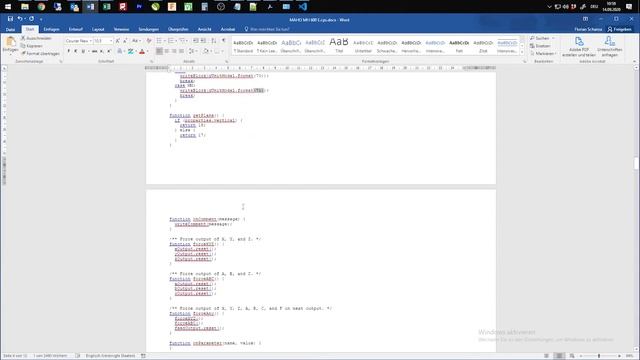This screenshot has height=360, width=640.
Task: Apply the Zitat style from gallery
Action: pos(483,46)
